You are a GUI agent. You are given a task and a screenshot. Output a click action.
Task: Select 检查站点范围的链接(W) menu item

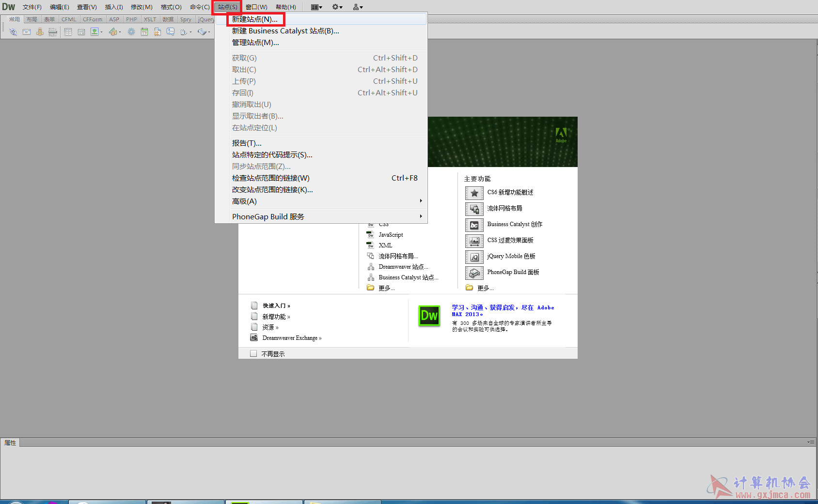pyautogui.click(x=321, y=178)
